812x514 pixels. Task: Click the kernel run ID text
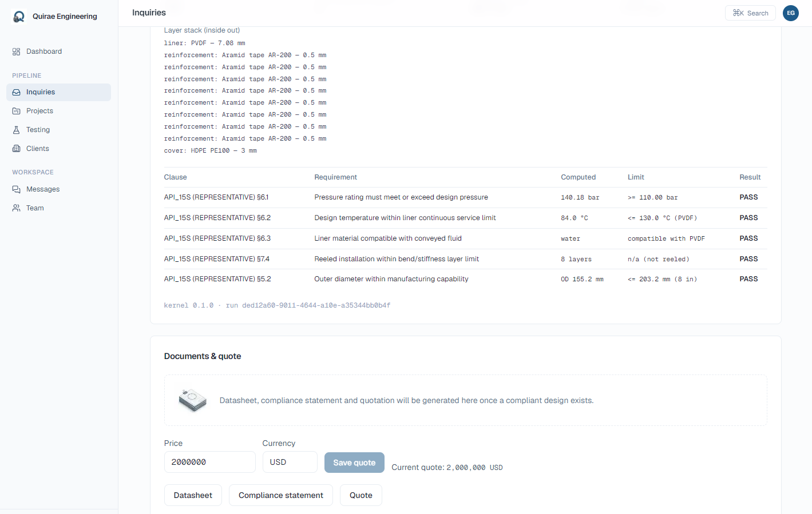(278, 305)
